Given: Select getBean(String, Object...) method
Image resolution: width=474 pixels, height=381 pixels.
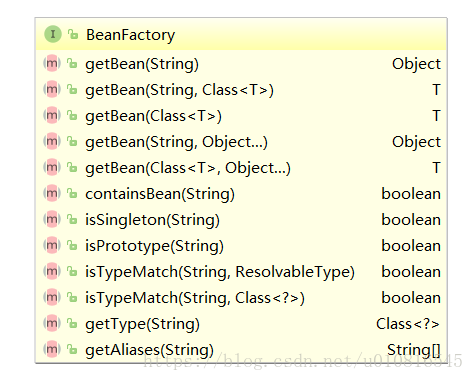Looking at the screenshot, I should [241, 141].
